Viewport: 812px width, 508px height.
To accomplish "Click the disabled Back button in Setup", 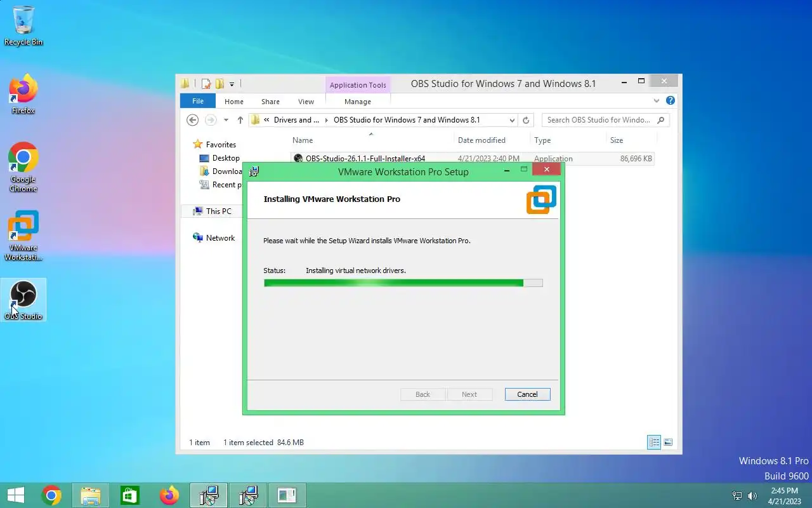I will pos(422,394).
